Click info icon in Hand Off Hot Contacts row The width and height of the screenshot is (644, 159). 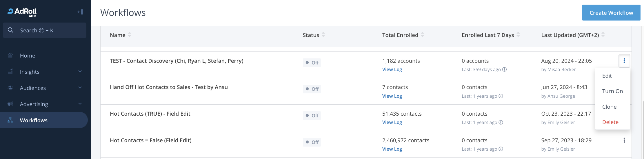501,96
